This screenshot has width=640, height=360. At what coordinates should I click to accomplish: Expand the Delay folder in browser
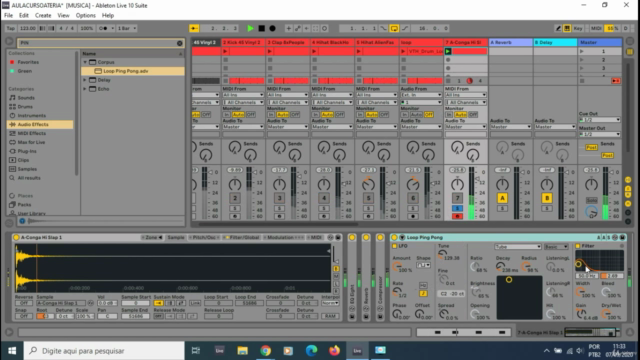85,80
